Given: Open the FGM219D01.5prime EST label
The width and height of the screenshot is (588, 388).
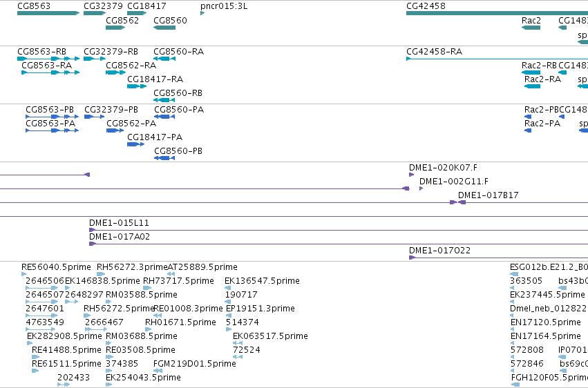Looking at the screenshot, I should coord(195,364).
